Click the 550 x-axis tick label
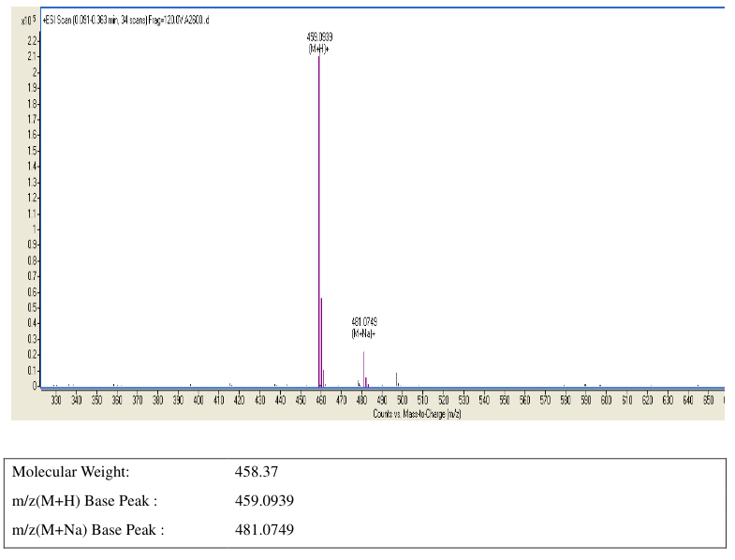This screenshot has height=560, width=735. click(x=505, y=400)
